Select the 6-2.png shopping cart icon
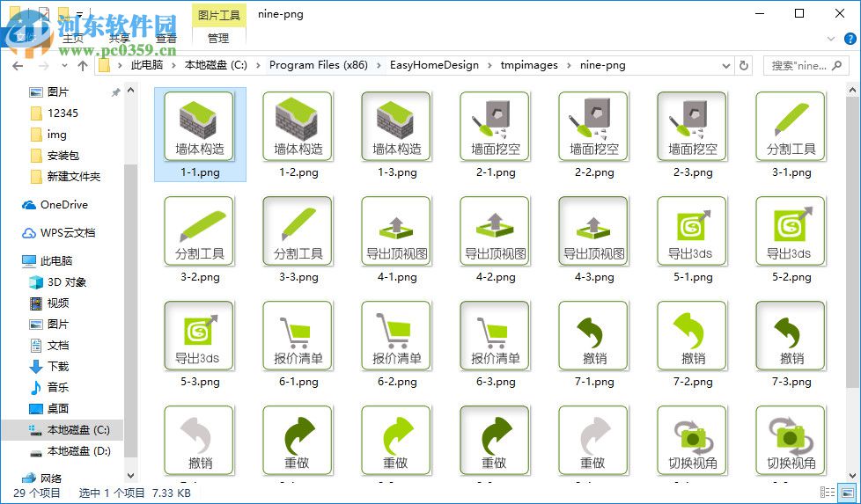 [397, 336]
